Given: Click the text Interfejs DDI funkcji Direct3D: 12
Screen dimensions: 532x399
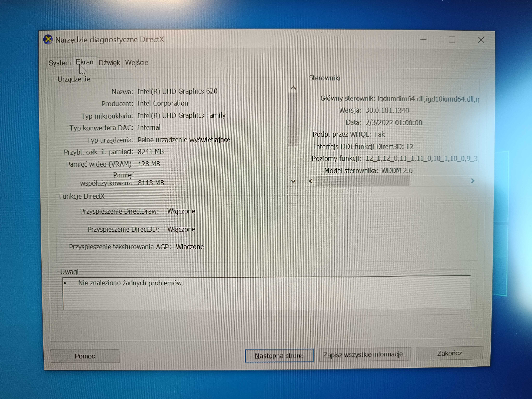Looking at the screenshot, I should point(363,147).
